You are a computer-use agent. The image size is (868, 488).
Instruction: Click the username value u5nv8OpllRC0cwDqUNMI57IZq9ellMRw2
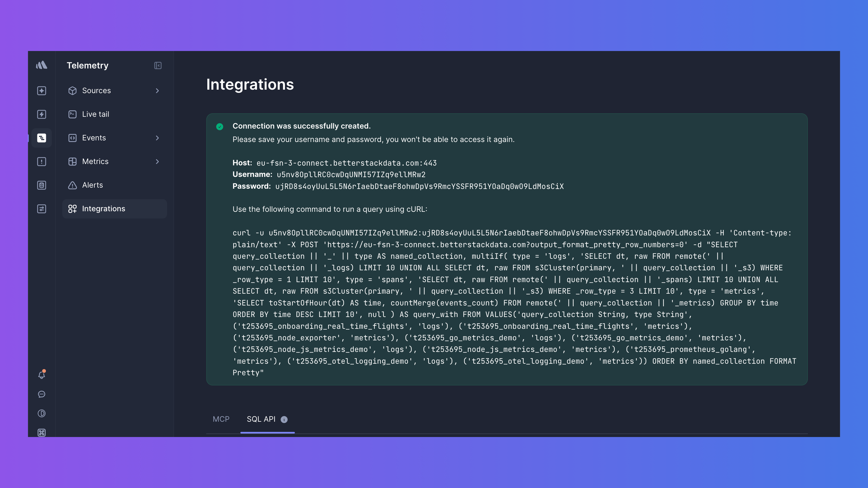pyautogui.click(x=351, y=174)
